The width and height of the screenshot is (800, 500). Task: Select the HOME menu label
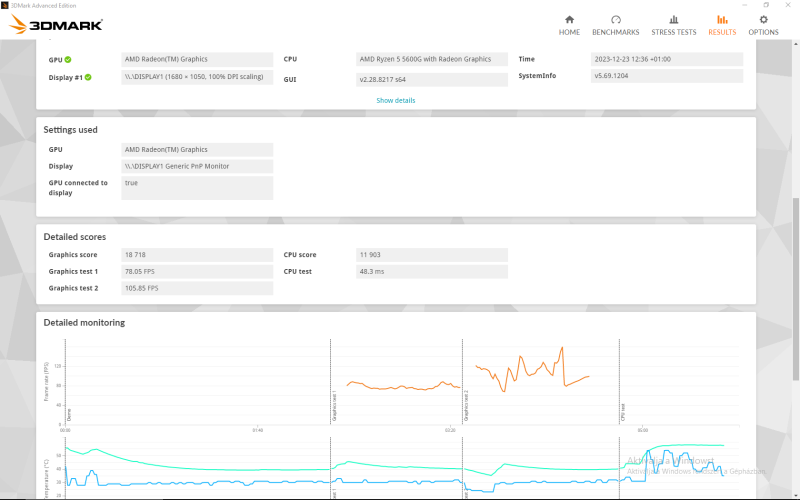(569, 32)
